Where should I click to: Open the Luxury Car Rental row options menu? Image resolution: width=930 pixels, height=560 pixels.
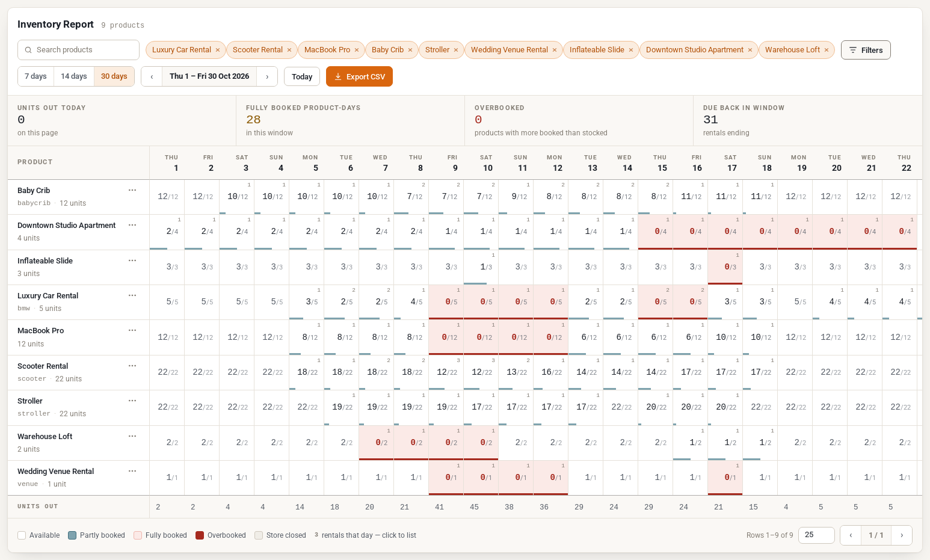[x=132, y=295]
